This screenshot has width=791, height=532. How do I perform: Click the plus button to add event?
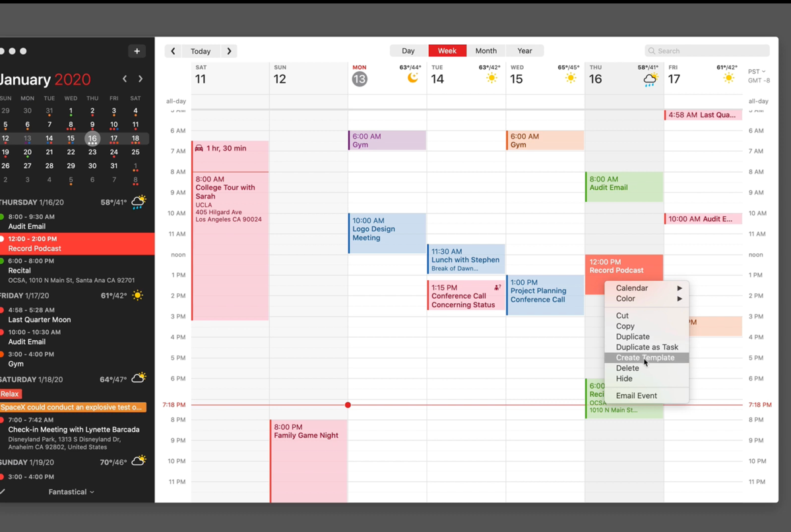point(137,51)
